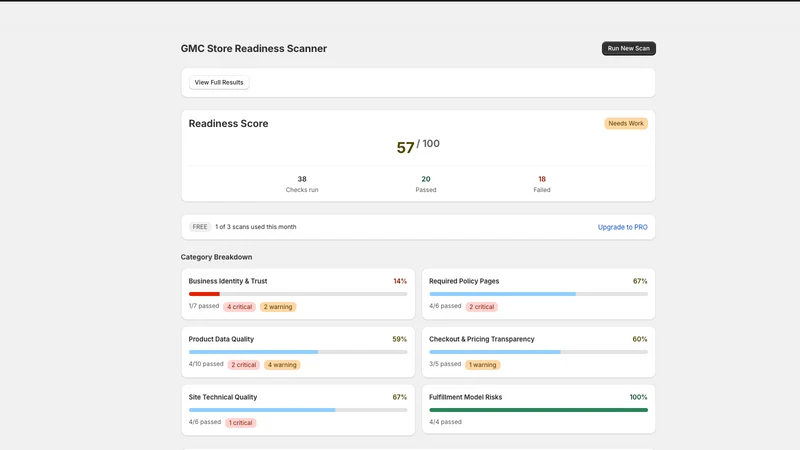
Task: Open the Fulfillment Model Risks category title
Action: [x=465, y=397]
